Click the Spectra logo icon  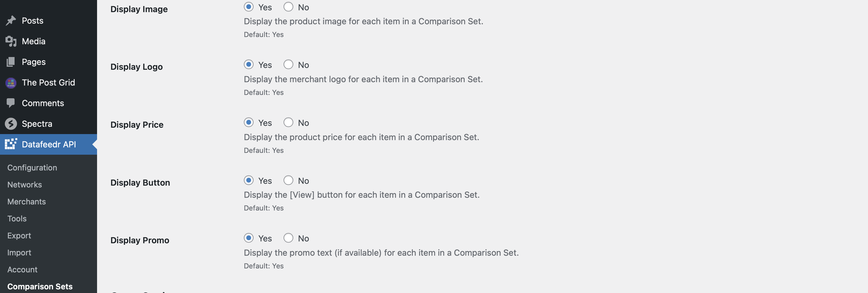[11, 124]
